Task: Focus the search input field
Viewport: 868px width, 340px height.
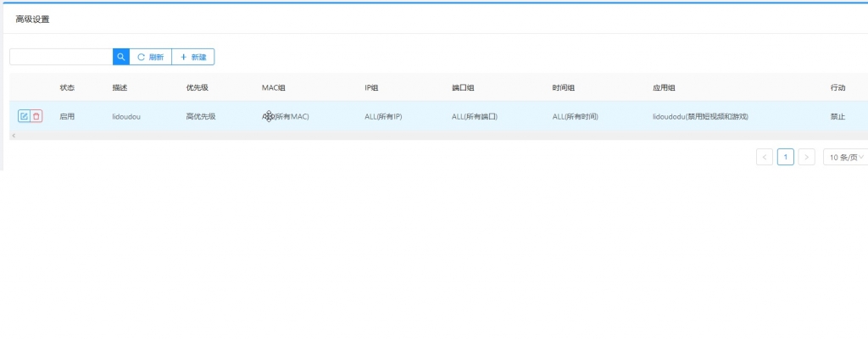Action: [61, 57]
